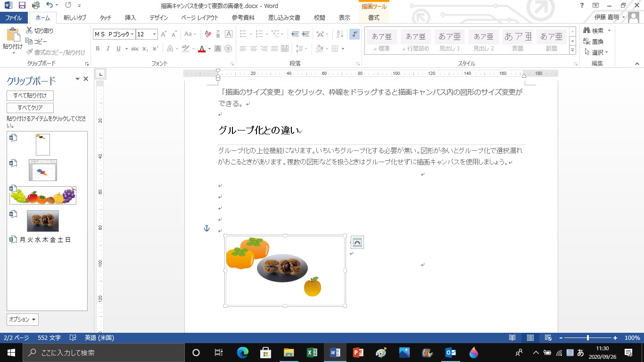Save the document via quick access toolbar
This screenshot has width=644, height=362.
(22, 6)
